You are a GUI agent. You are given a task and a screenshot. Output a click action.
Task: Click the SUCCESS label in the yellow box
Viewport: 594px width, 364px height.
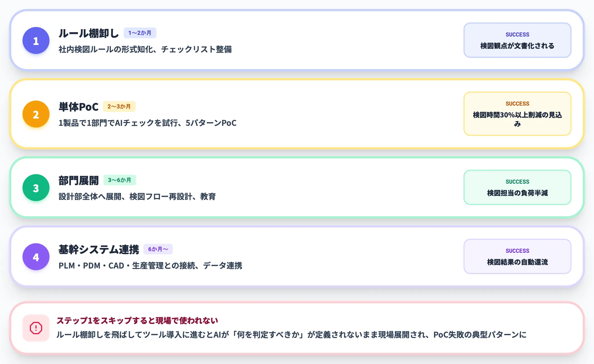click(x=517, y=104)
